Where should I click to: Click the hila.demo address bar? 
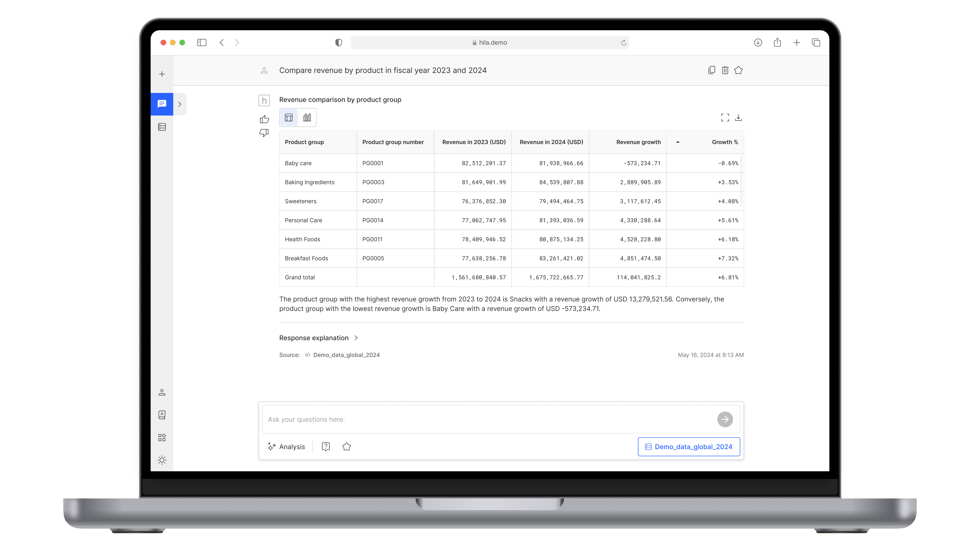pyautogui.click(x=490, y=42)
